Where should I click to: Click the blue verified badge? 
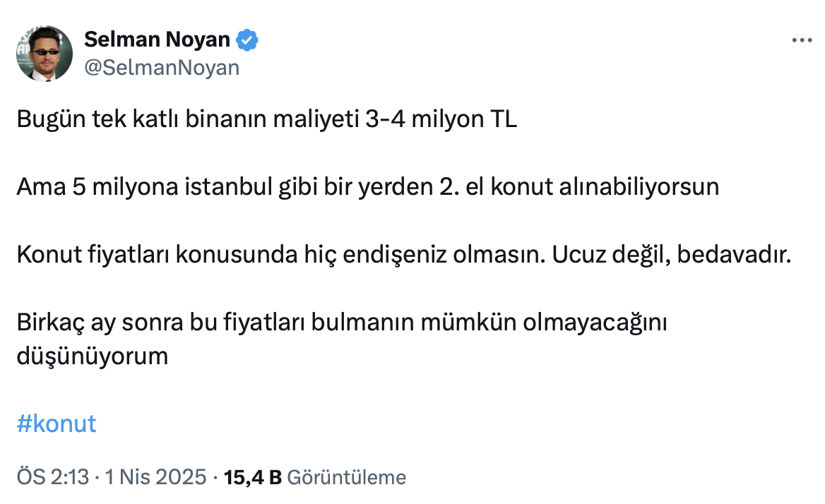247,40
